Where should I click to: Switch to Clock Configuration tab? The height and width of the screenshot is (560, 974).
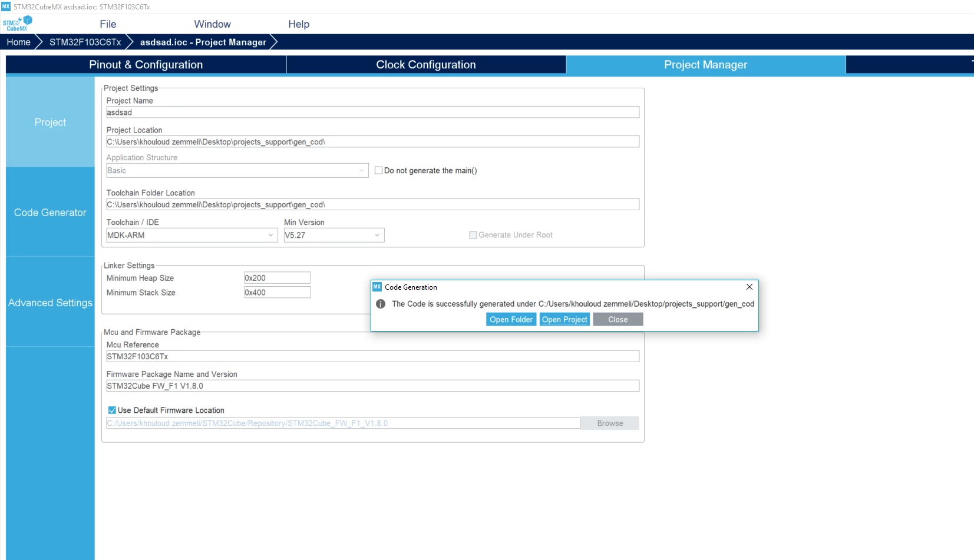pyautogui.click(x=426, y=65)
